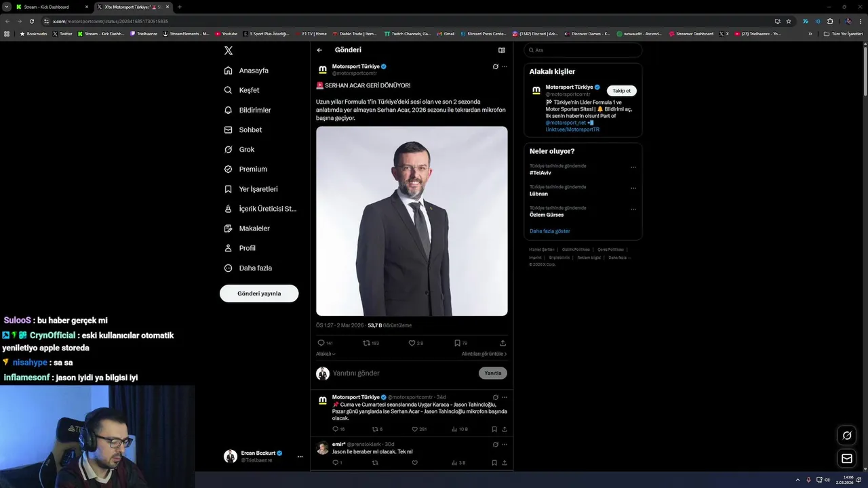Expand the Daha fazla menu

point(248,268)
